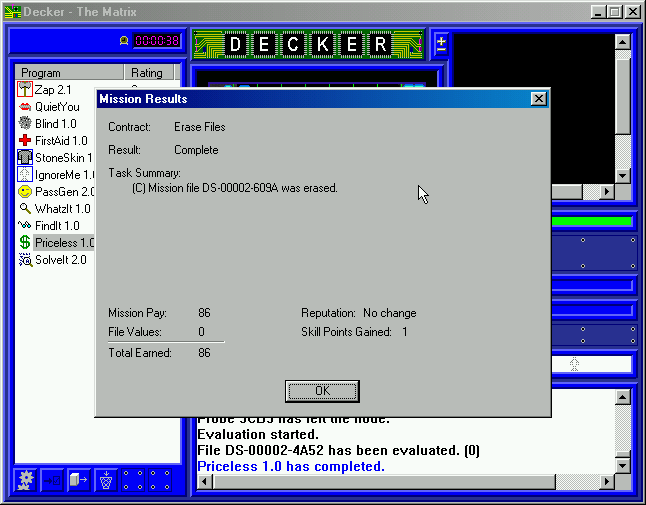
Task: Click the gears toolbar button
Action: pos(26,480)
